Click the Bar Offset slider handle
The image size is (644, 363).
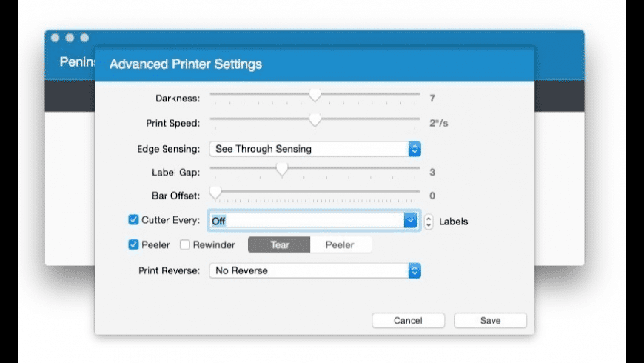[x=215, y=193]
